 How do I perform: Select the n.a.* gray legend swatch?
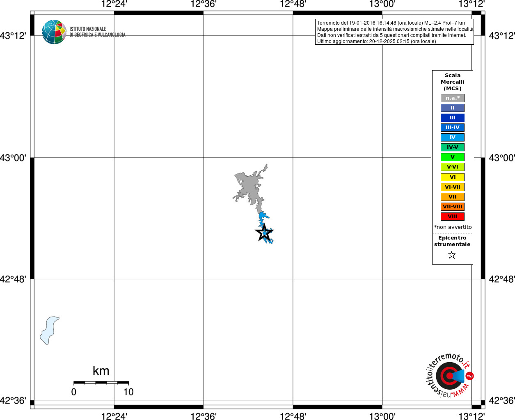pos(453,98)
